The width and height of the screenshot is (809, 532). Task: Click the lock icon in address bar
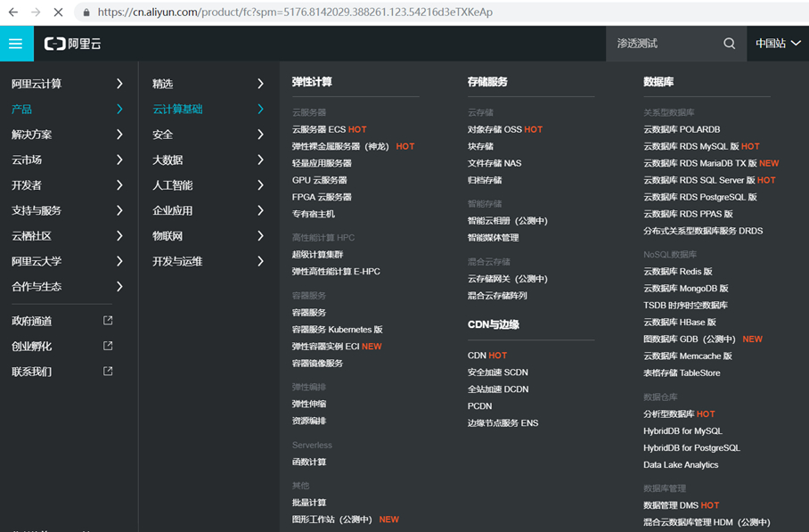pos(86,12)
